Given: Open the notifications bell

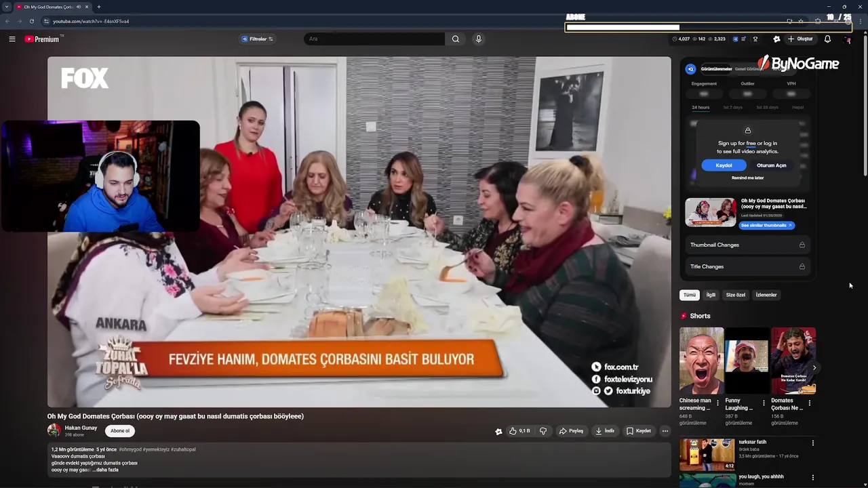Looking at the screenshot, I should (827, 39).
